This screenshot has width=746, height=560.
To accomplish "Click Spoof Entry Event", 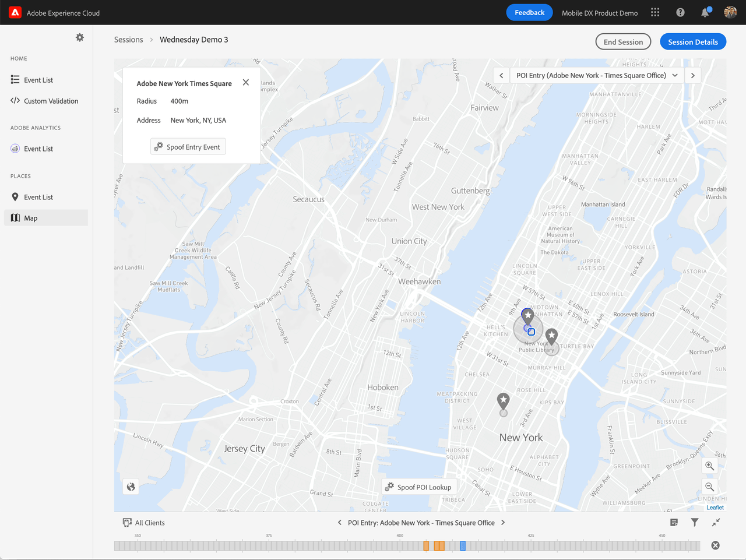I will [x=188, y=147].
